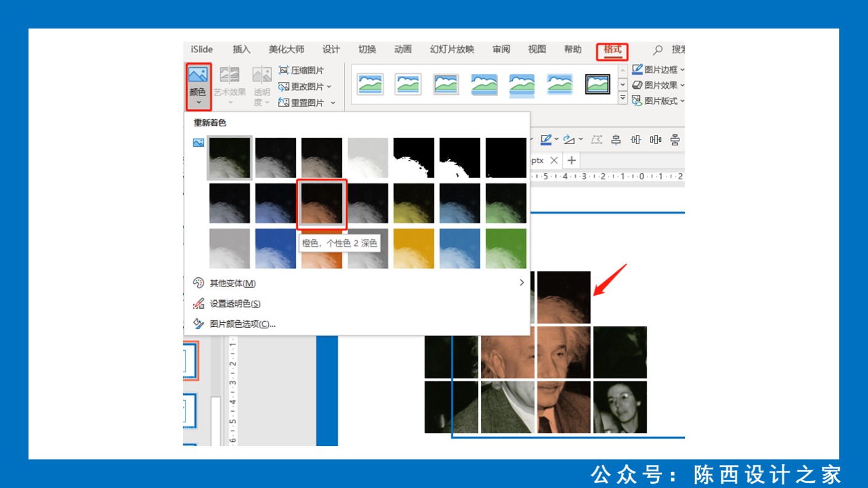The height and width of the screenshot is (488, 868).
Task: Apply the drop shadow rectangle picture style
Action: 485,84
